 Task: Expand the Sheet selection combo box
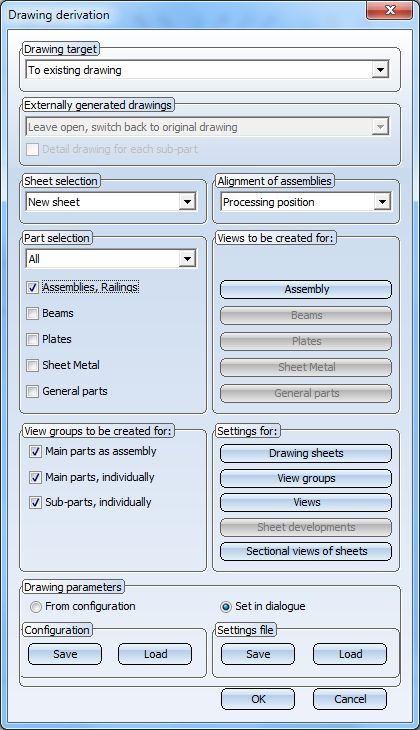[x=111, y=202]
